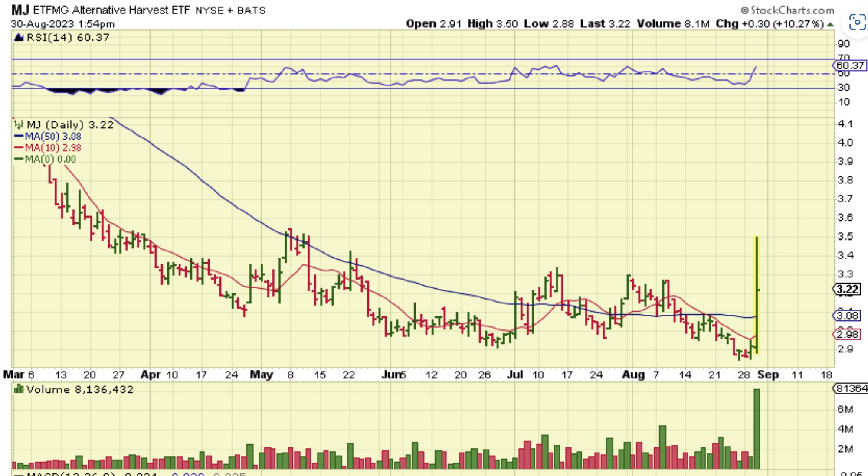Click the Sep month label on date axis
The width and height of the screenshot is (868, 476).
click(x=768, y=375)
